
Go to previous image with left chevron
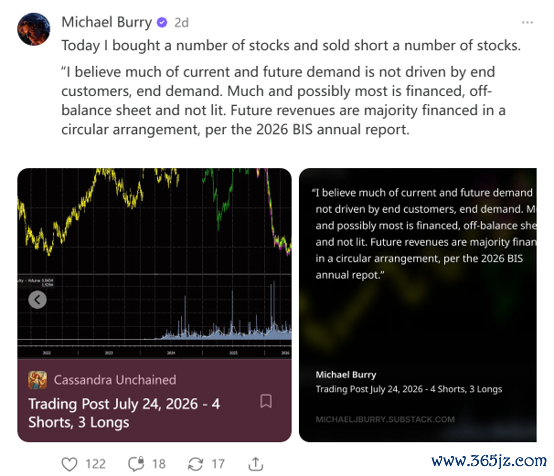tap(37, 300)
